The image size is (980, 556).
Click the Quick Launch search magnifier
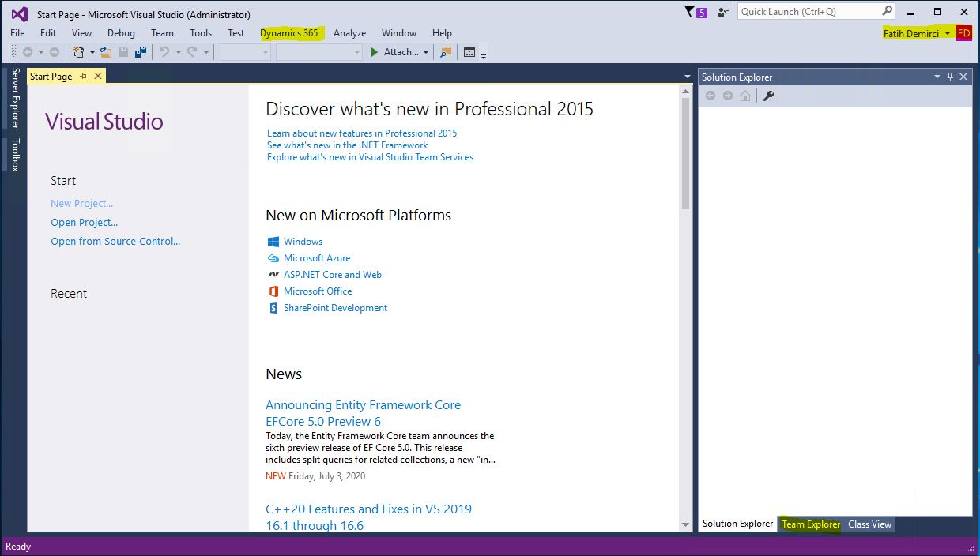tap(887, 11)
